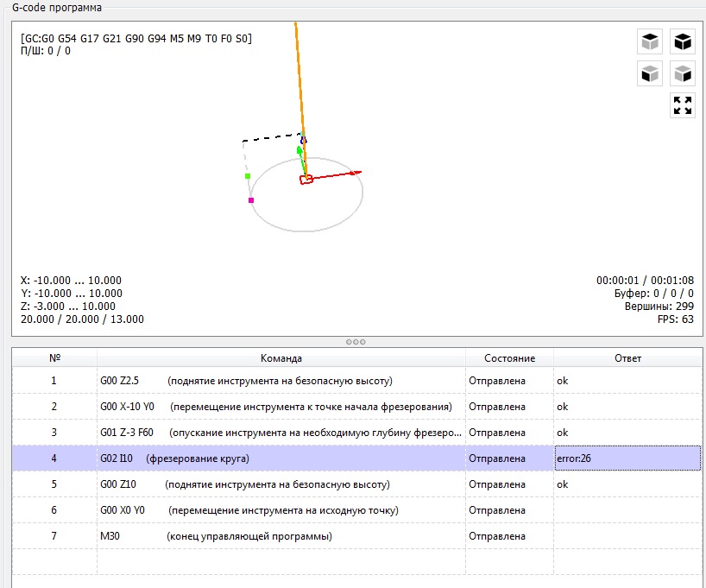This screenshot has height=588, width=706.
Task: Select command cell G00 Z2.5
Action: [x=281, y=381]
